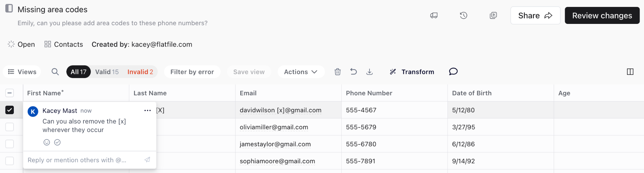The width and height of the screenshot is (644, 173).
Task: Check the checkbox for the oliviamiller row
Action: [x=10, y=127]
